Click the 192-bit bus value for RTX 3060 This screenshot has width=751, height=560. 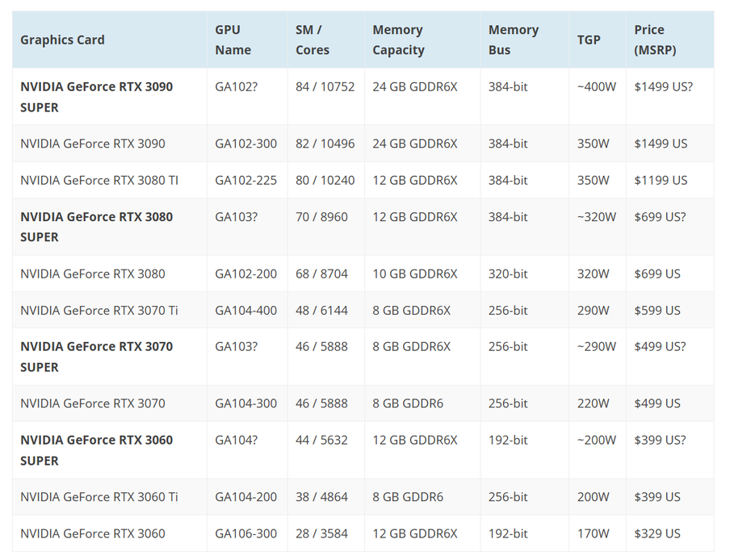coord(508,533)
